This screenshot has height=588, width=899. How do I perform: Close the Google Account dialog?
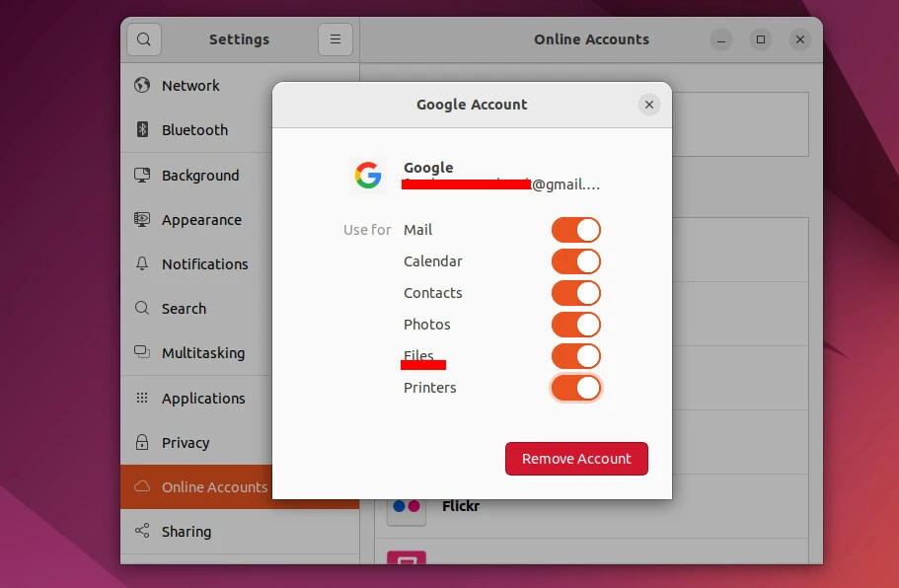pos(648,105)
